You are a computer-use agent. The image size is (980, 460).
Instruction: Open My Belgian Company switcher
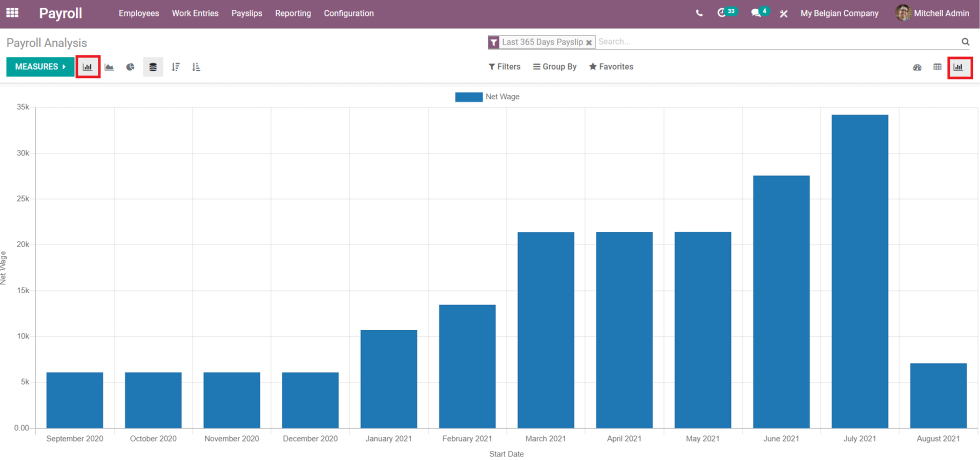[x=839, y=13]
